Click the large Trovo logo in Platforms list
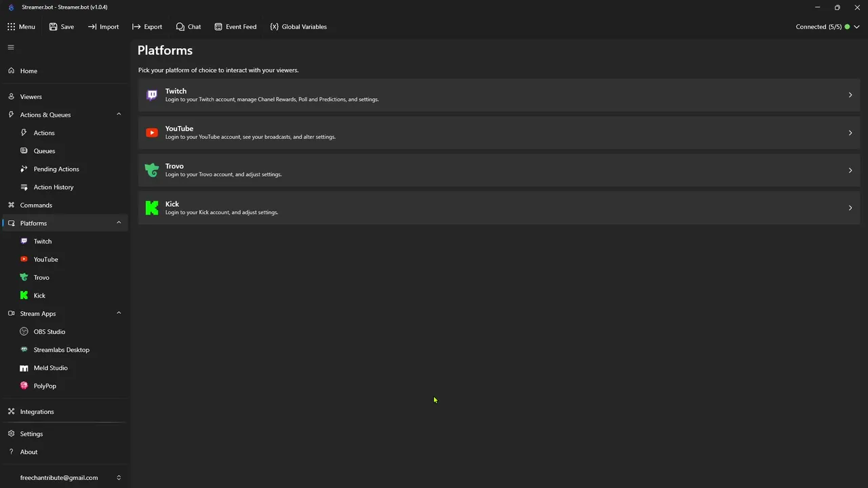The width and height of the screenshot is (868, 488). click(152, 170)
